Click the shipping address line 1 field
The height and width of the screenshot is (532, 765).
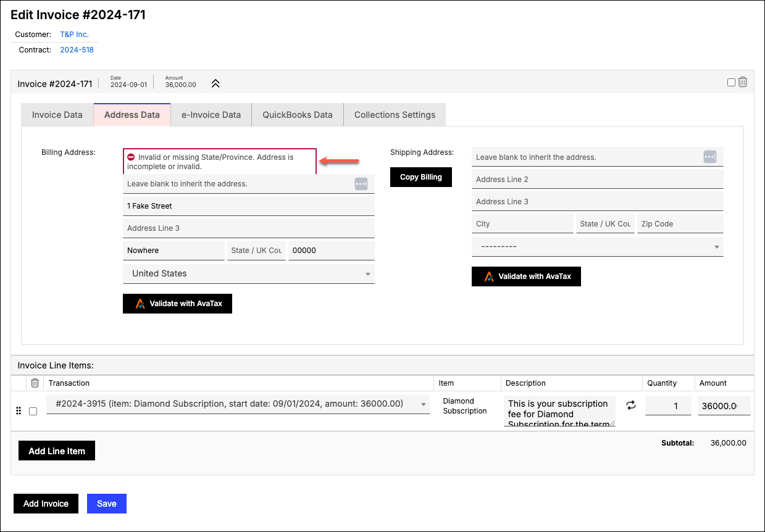pos(598,157)
